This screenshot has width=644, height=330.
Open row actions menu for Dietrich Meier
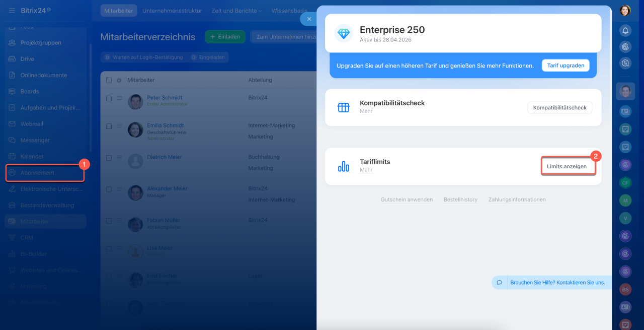point(120,158)
